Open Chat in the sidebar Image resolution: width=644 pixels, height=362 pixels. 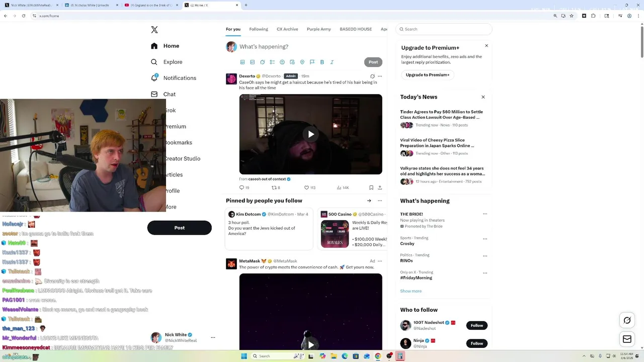[x=163, y=94]
